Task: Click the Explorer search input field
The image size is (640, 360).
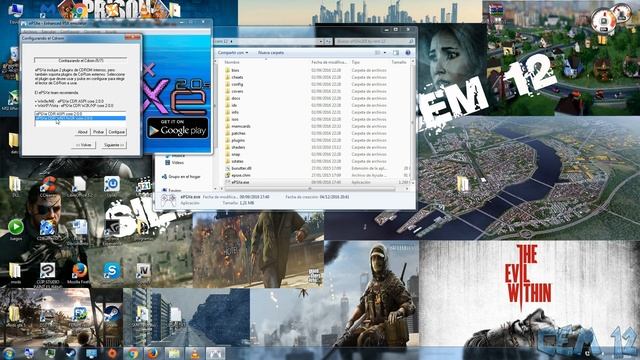Action: (x=374, y=41)
